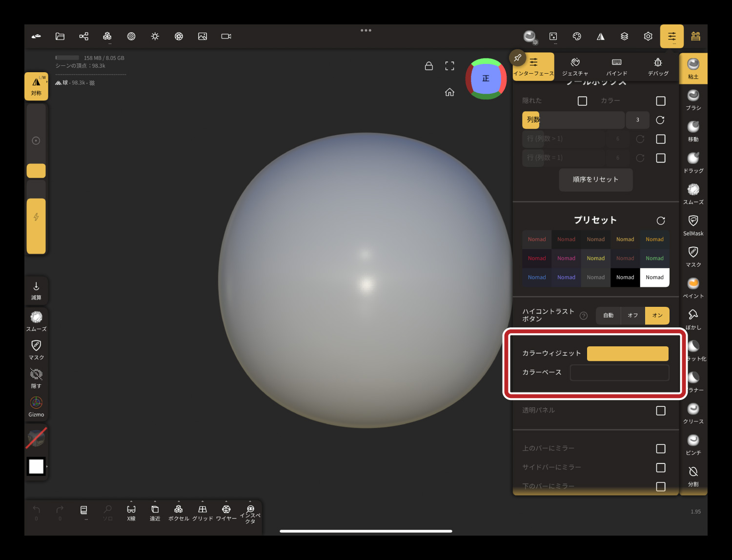The image size is (732, 560).
Task: Click the home view reset icon
Action: 449,92
